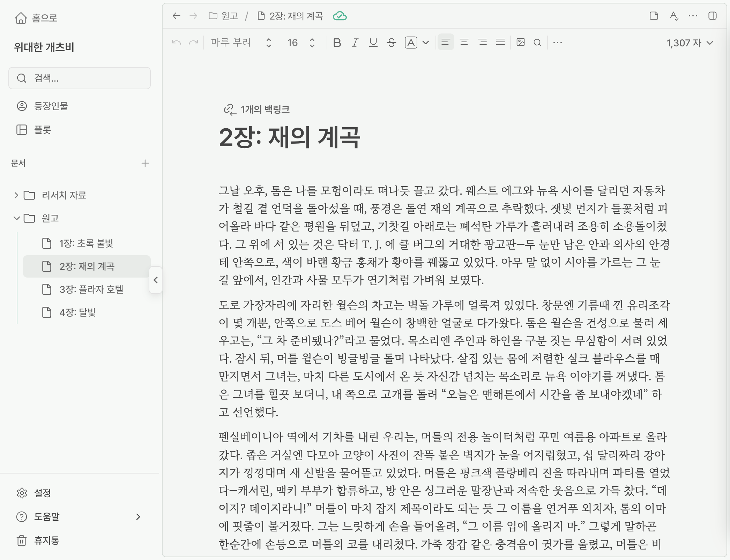Toggle the right side panel icon
The image size is (730, 560).
click(713, 16)
